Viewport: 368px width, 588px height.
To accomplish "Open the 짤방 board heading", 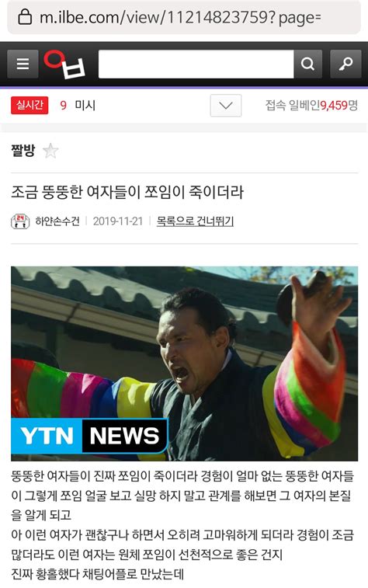I will tap(23, 151).
